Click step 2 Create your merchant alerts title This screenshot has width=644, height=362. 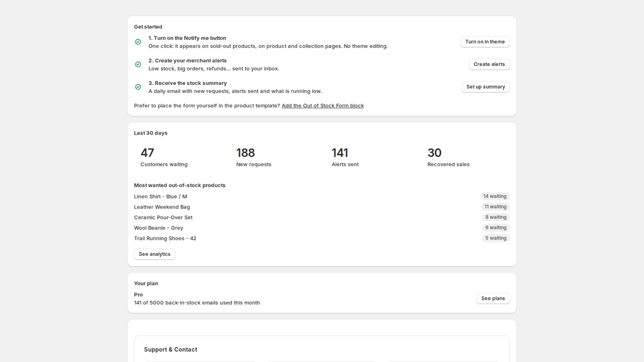coord(188,61)
